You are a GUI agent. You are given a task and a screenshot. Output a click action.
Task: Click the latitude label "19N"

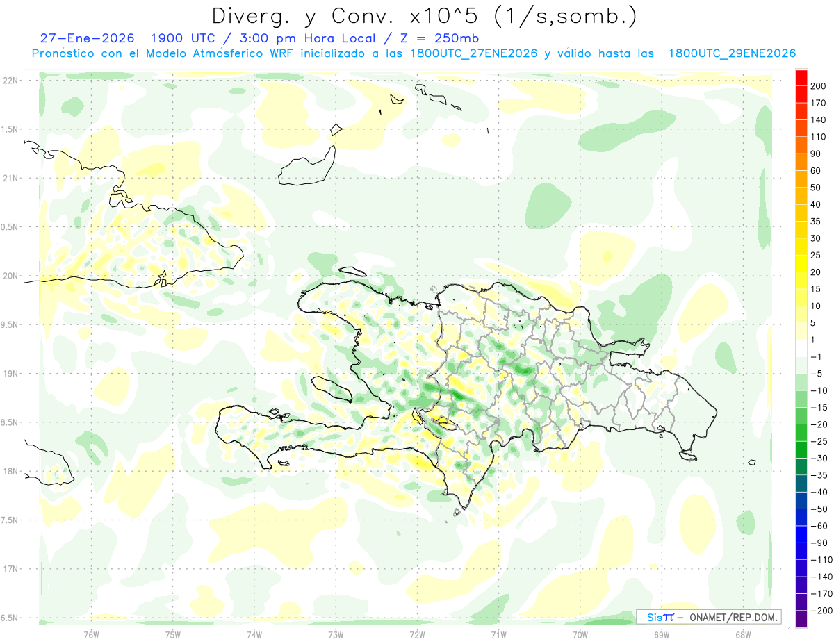click(x=10, y=374)
